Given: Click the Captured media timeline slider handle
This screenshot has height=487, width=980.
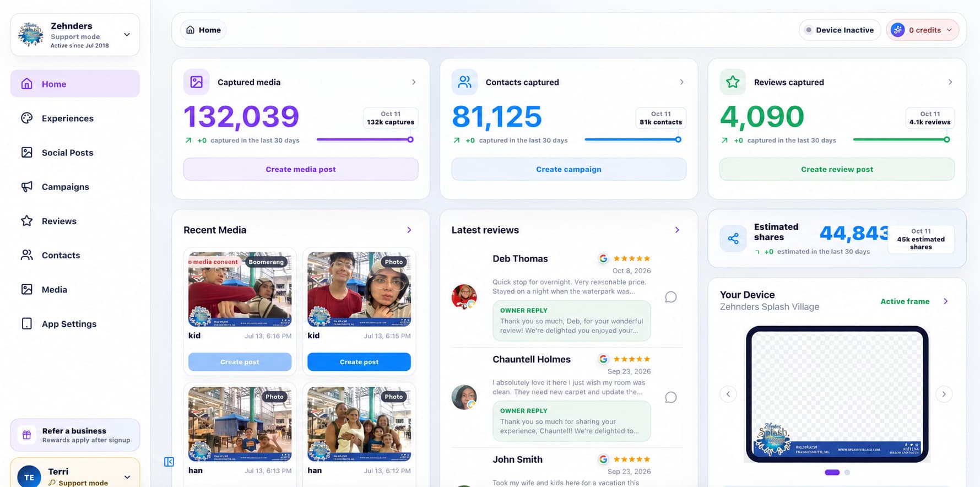Looking at the screenshot, I should [410, 139].
